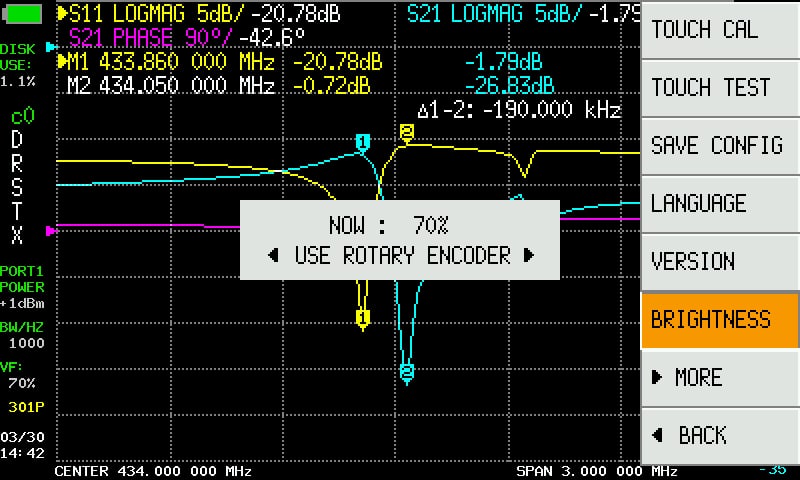Click the cyan marker 1 flag
Image resolution: width=800 pixels, height=480 pixels.
[x=363, y=143]
